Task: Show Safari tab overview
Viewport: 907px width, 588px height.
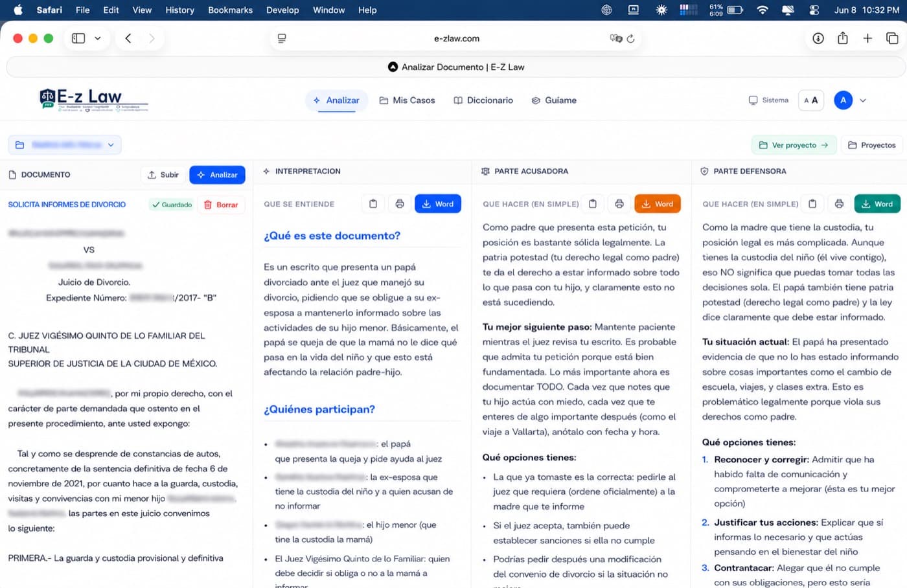Action: [x=892, y=38]
